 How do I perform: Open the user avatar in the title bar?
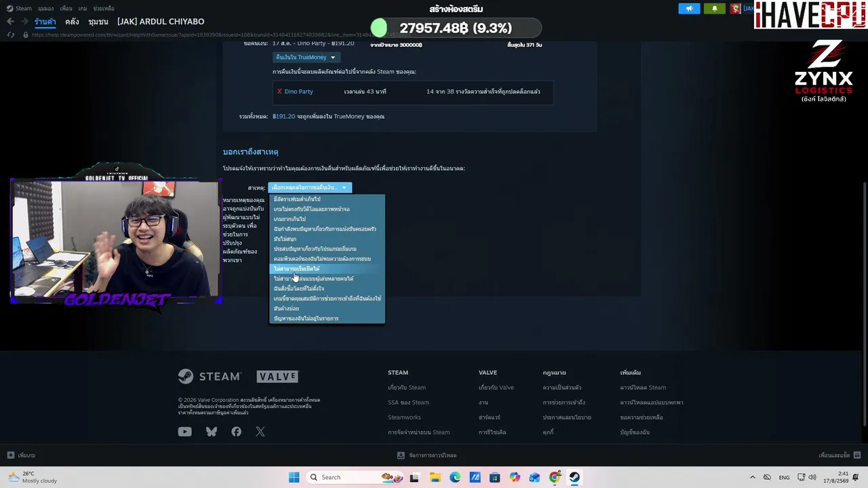(736, 8)
